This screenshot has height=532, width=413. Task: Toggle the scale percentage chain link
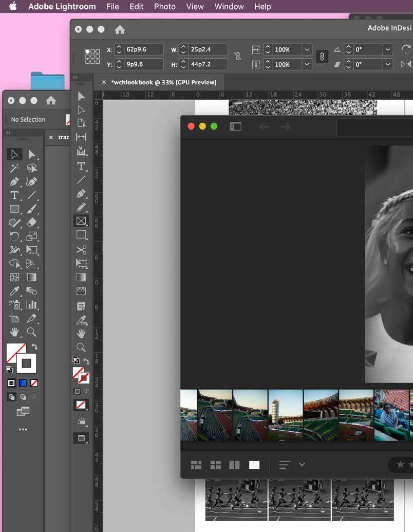[322, 57]
